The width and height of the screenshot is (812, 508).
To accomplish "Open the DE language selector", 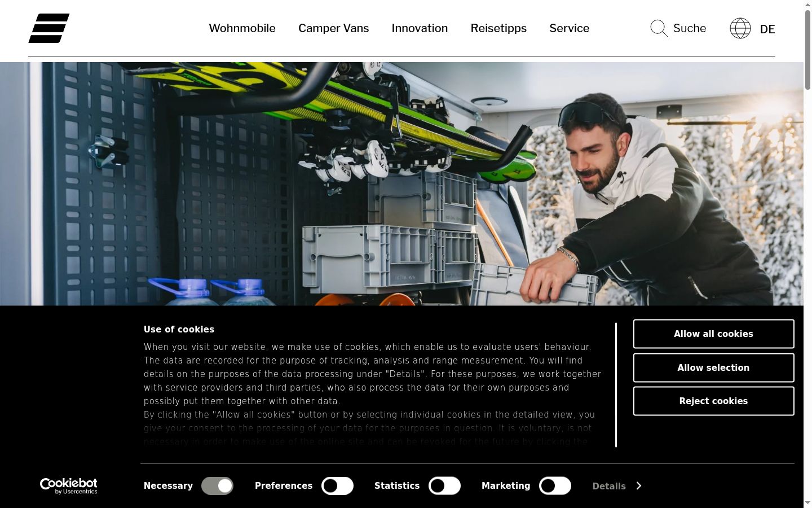I will [767, 29].
